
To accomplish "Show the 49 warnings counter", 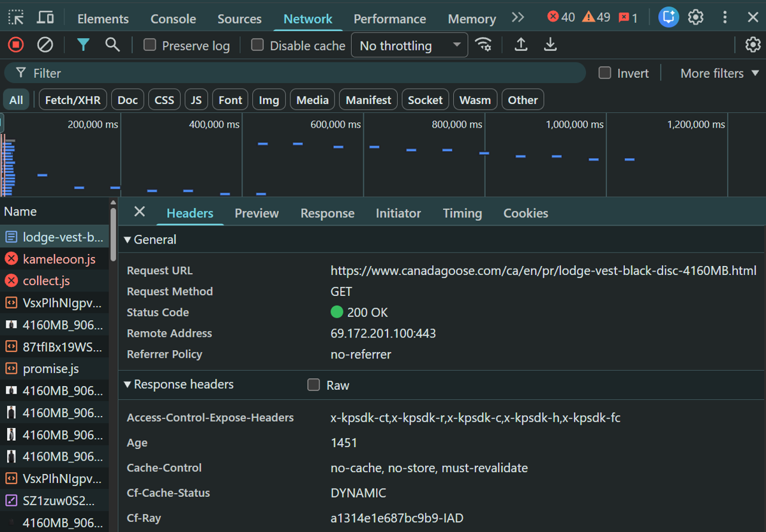I will coord(596,17).
